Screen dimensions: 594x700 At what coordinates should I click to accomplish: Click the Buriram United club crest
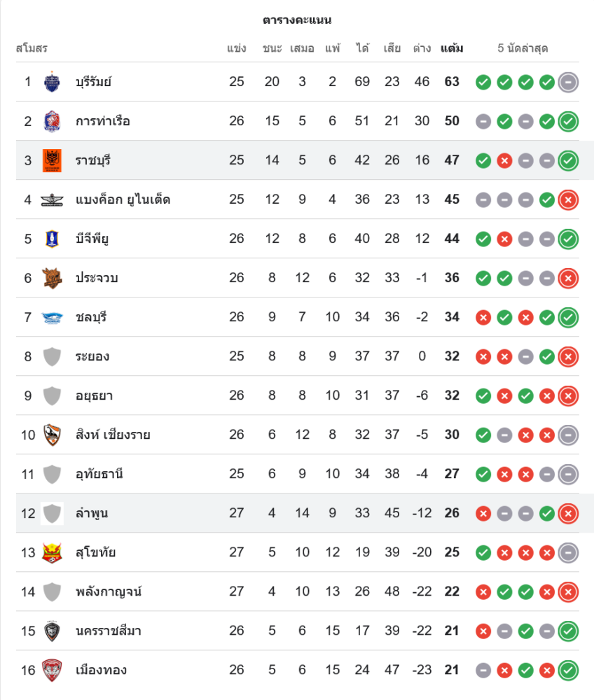pyautogui.click(x=52, y=82)
